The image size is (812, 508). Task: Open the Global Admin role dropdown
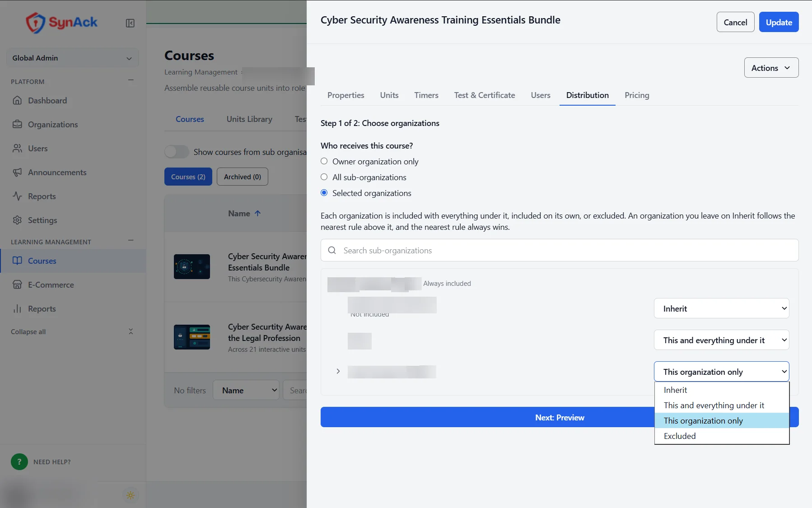72,58
